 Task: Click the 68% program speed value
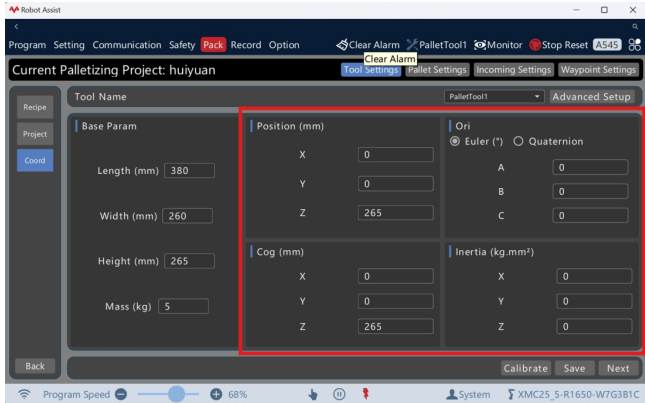pos(237,394)
